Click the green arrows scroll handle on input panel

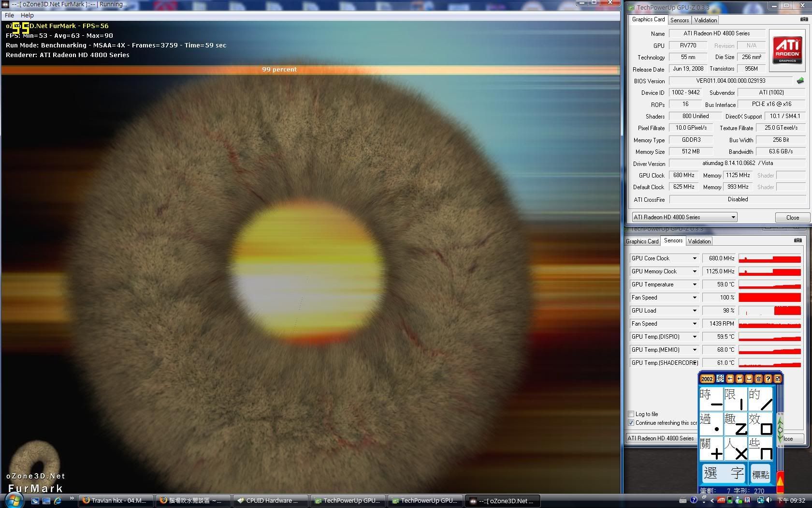(779, 429)
